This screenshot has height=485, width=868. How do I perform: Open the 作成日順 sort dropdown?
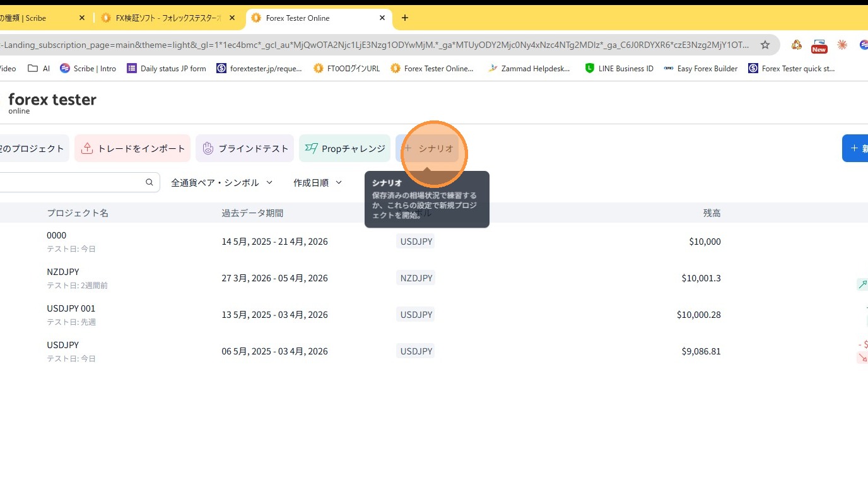coord(318,182)
